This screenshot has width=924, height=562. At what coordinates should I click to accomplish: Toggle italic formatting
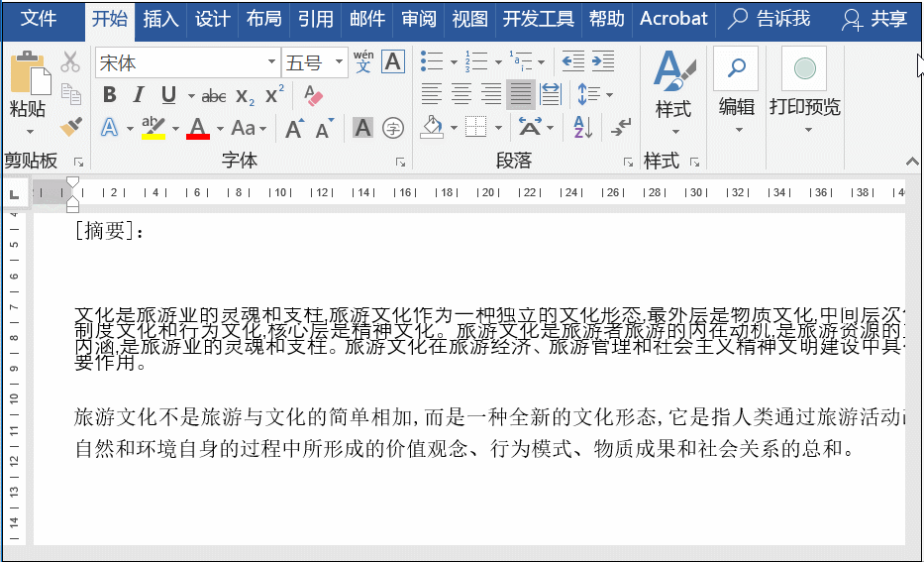(139, 95)
